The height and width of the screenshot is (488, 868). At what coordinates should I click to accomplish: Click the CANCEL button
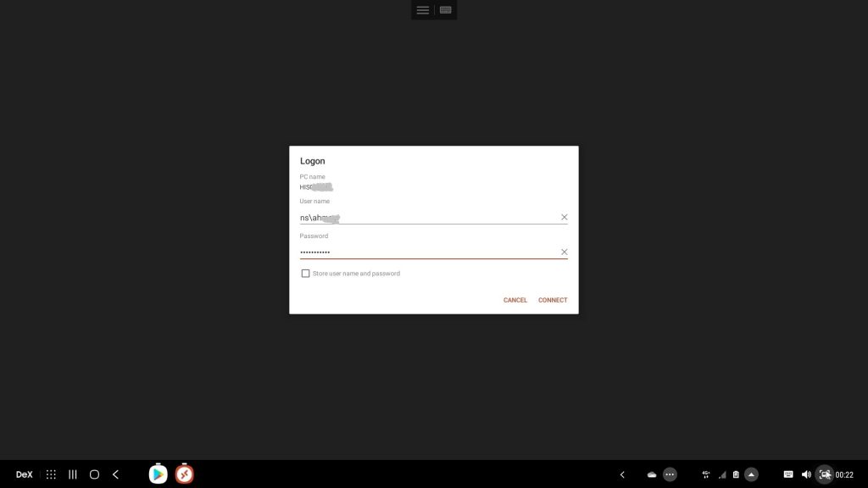coord(515,300)
